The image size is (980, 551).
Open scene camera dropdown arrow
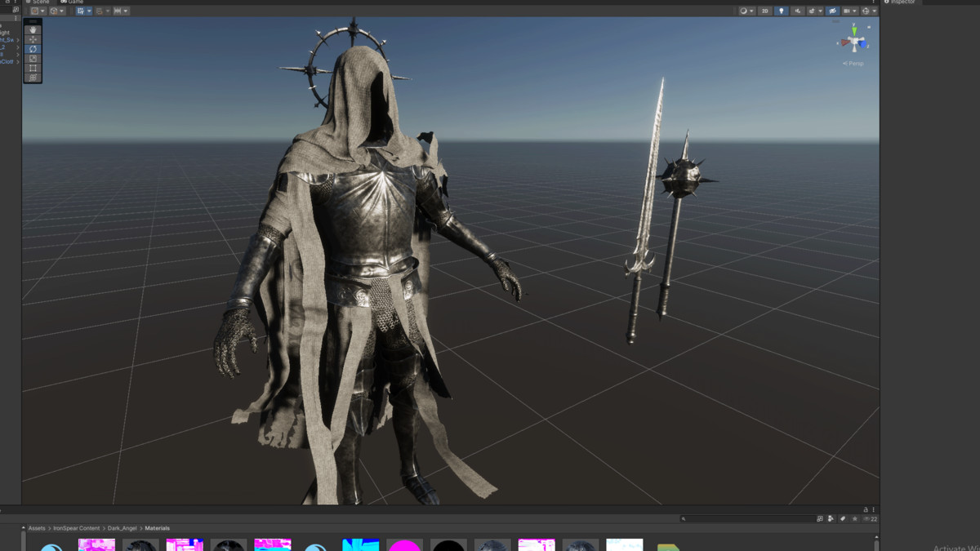click(x=854, y=11)
